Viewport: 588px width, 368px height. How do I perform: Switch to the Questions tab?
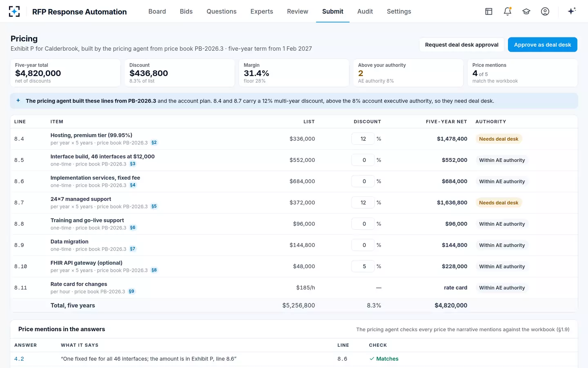(x=221, y=11)
